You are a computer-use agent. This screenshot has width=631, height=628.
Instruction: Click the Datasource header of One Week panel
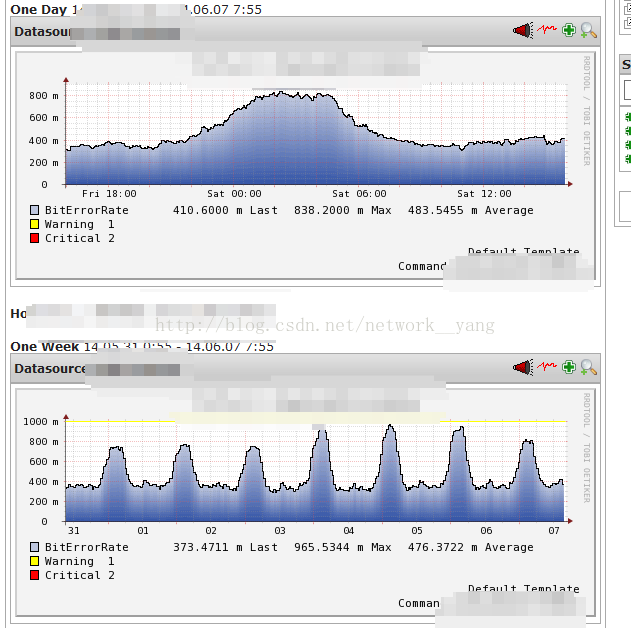pos(305,368)
